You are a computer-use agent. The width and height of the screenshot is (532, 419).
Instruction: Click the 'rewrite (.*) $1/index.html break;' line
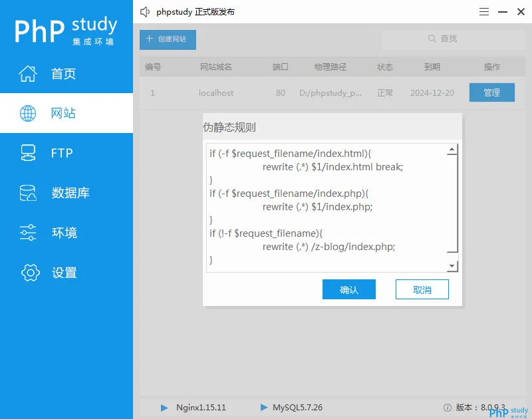click(x=333, y=167)
